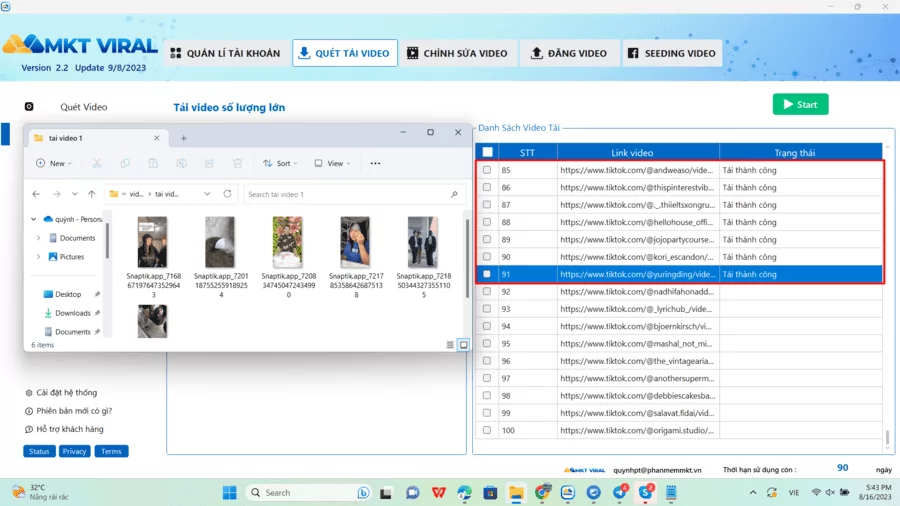Click the Cut scissors icon in Explorer toolbar

point(97,163)
